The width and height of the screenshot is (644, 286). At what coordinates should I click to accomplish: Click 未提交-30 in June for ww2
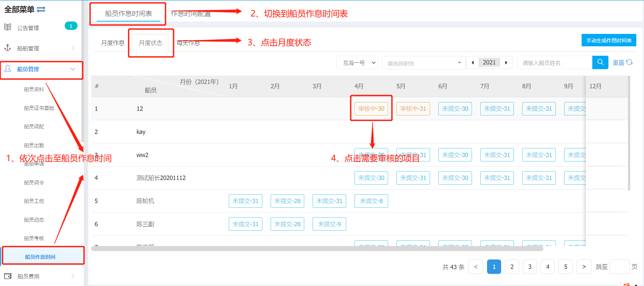455,155
